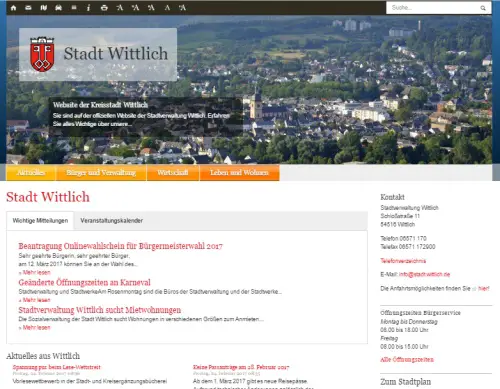Viewport: 500px width, 389px height.
Task: Open the Alle Öffnungszeiten link
Action: 407,360
